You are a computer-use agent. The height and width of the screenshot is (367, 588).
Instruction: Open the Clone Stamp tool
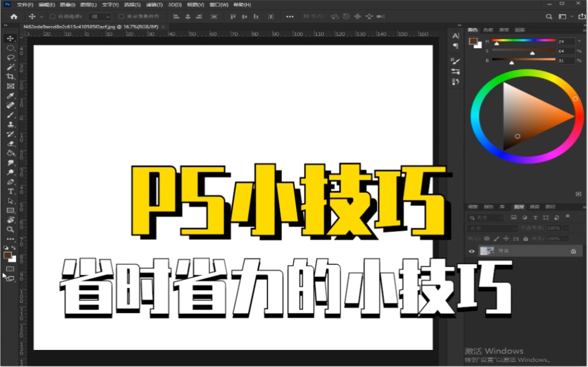[x=10, y=124]
